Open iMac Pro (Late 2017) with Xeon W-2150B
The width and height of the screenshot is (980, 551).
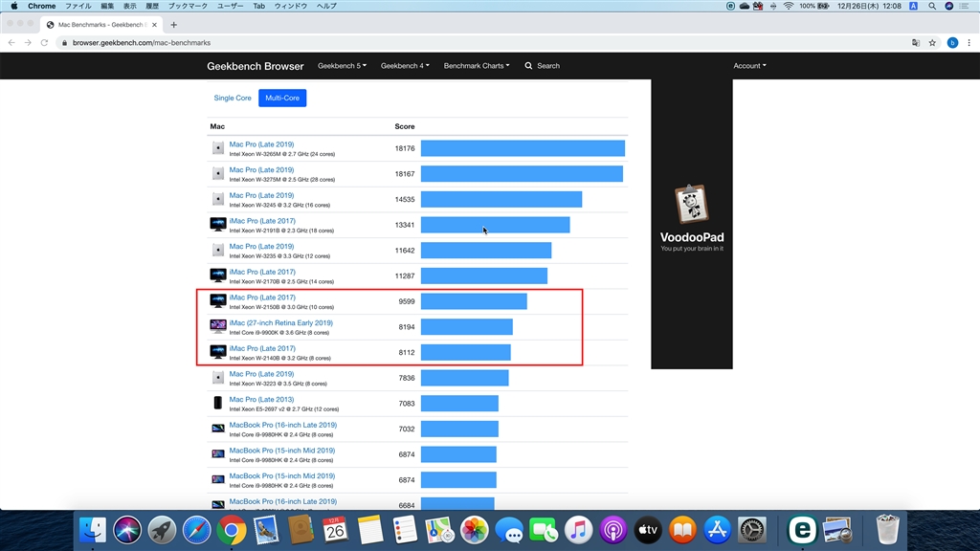(x=262, y=298)
